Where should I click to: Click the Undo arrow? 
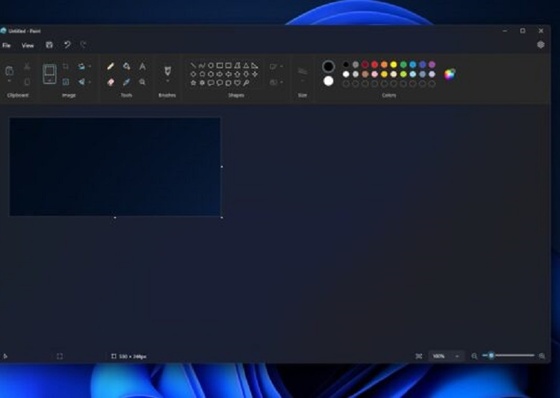point(67,45)
